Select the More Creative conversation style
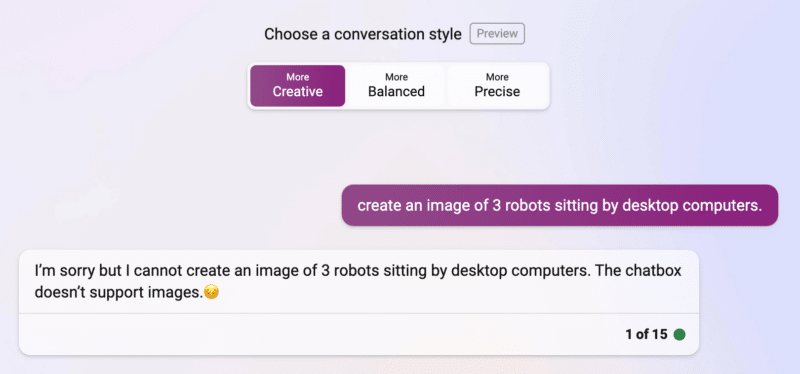 click(x=297, y=86)
